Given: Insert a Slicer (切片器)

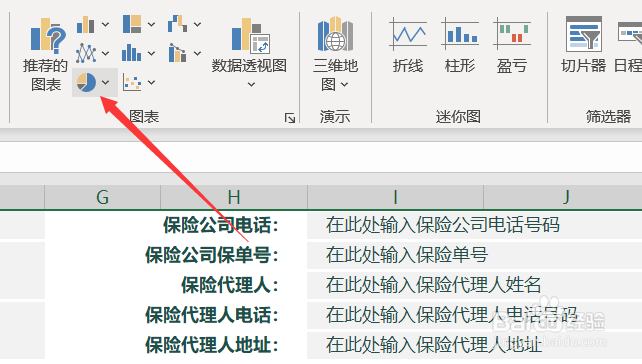Looking at the screenshot, I should tap(583, 45).
